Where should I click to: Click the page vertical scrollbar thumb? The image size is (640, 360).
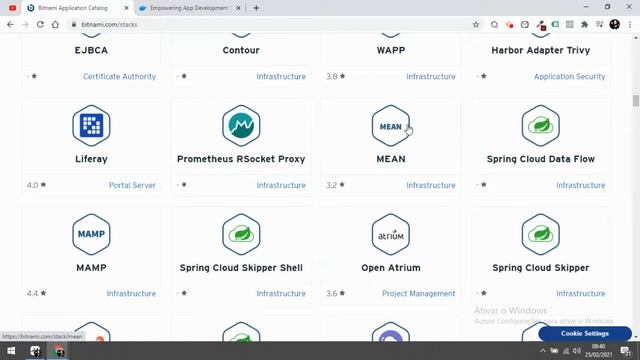636,100
